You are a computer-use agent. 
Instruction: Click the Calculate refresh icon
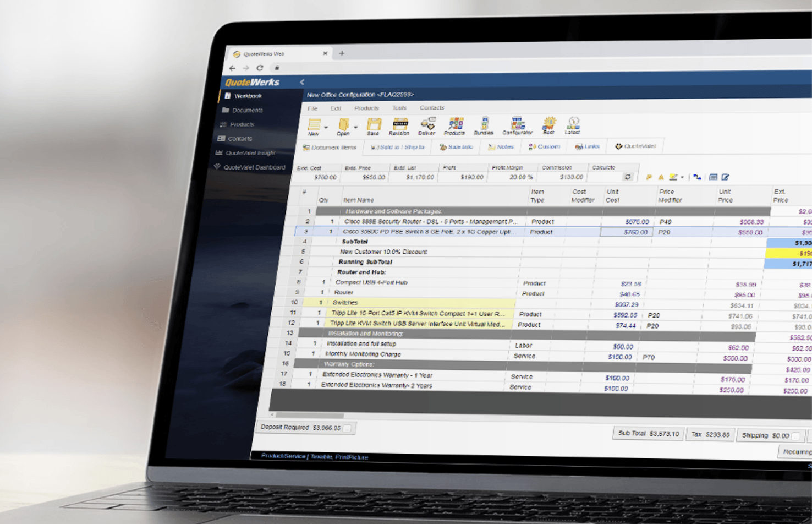(628, 177)
